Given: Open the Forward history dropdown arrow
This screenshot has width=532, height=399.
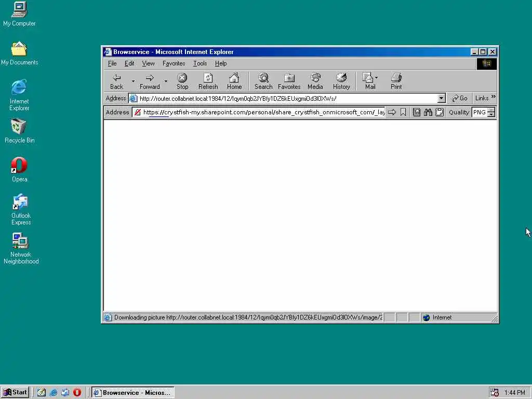Looking at the screenshot, I should [x=166, y=82].
